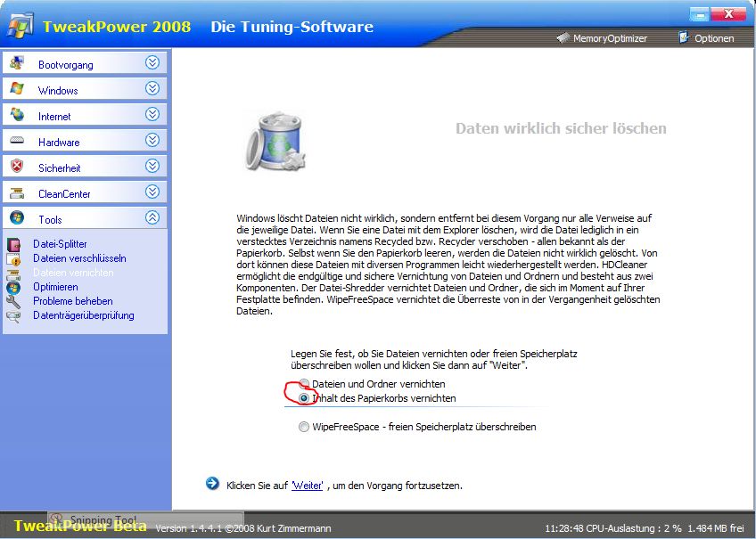Viewport: 756px width, 539px height.
Task: Open Datei-Splitter tool link
Action: coord(60,244)
